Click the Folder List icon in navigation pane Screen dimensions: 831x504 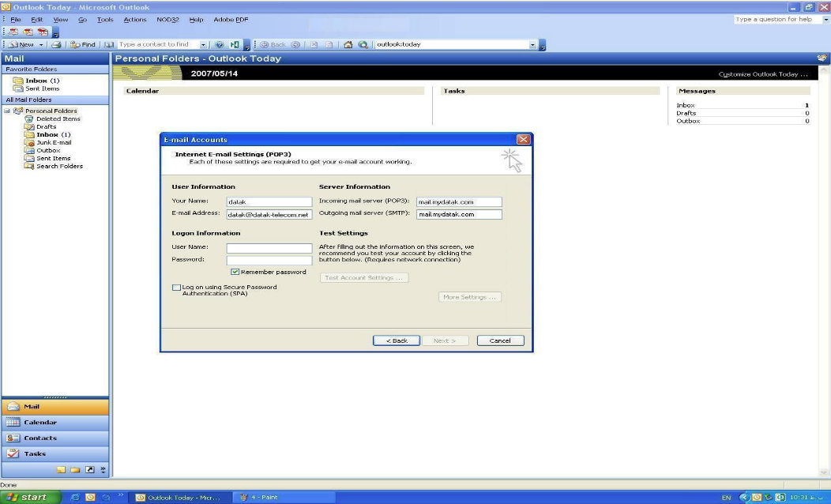pos(75,469)
